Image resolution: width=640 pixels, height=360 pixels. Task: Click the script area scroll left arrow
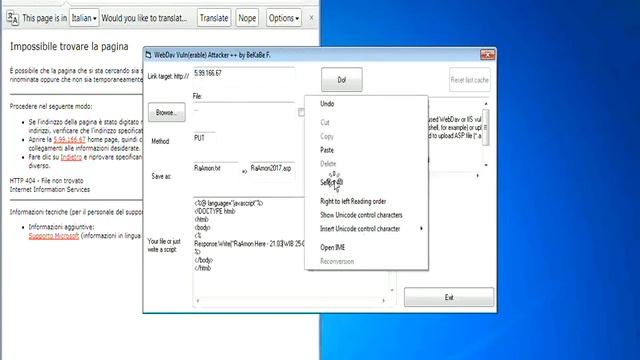pos(198,301)
